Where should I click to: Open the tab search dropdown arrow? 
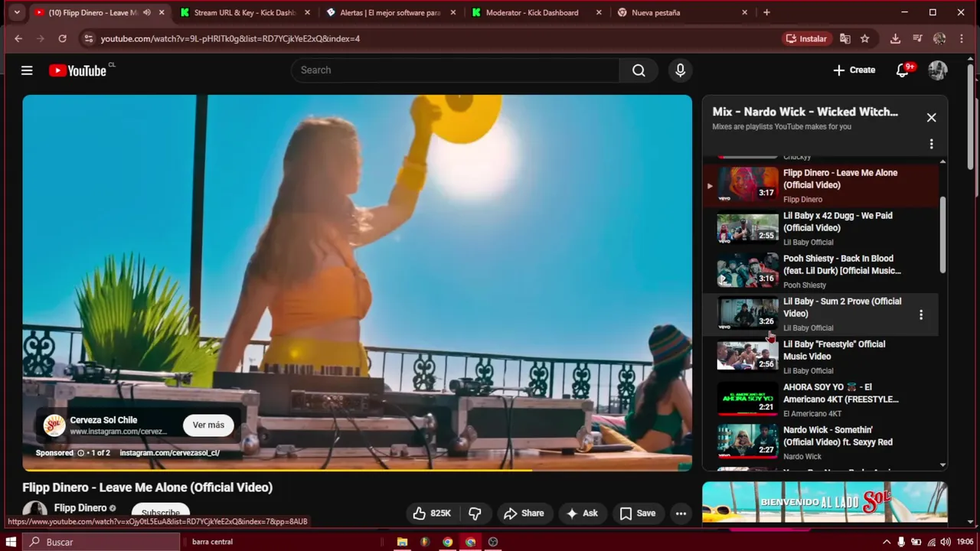tap(17, 12)
